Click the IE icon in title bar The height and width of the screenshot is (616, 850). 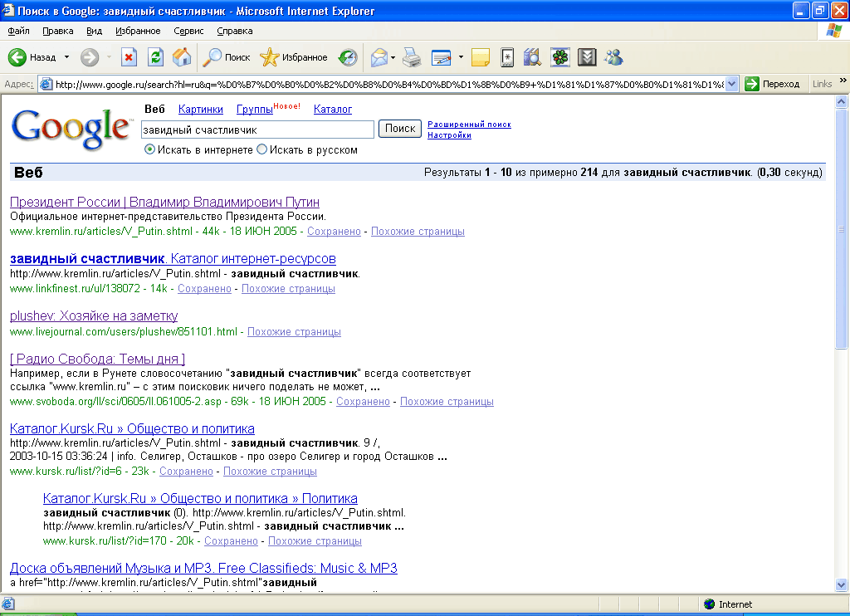click(x=8, y=10)
